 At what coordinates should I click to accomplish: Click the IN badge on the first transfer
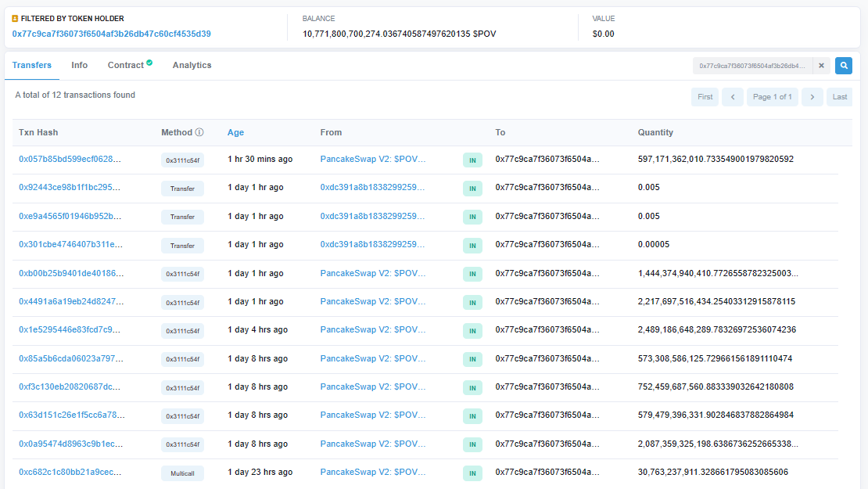(472, 160)
